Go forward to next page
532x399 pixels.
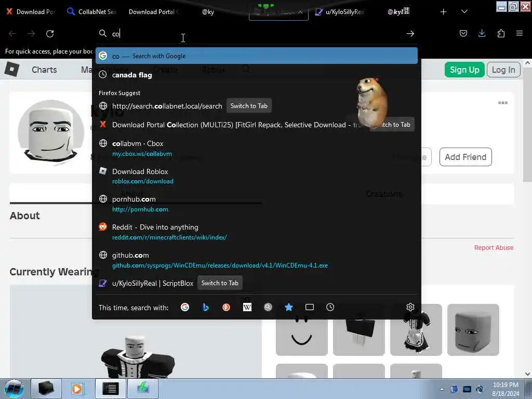[31, 34]
